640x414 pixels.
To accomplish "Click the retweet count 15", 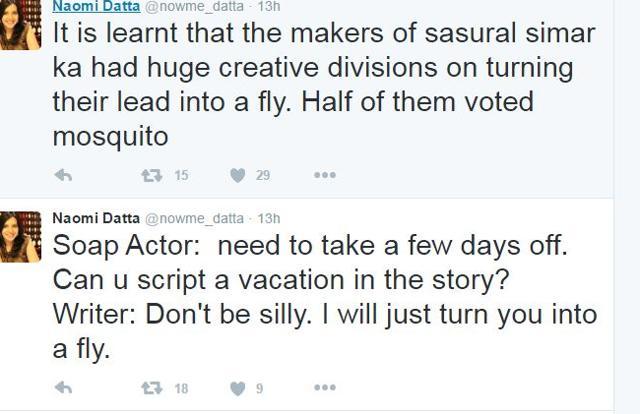I will tap(181, 176).
